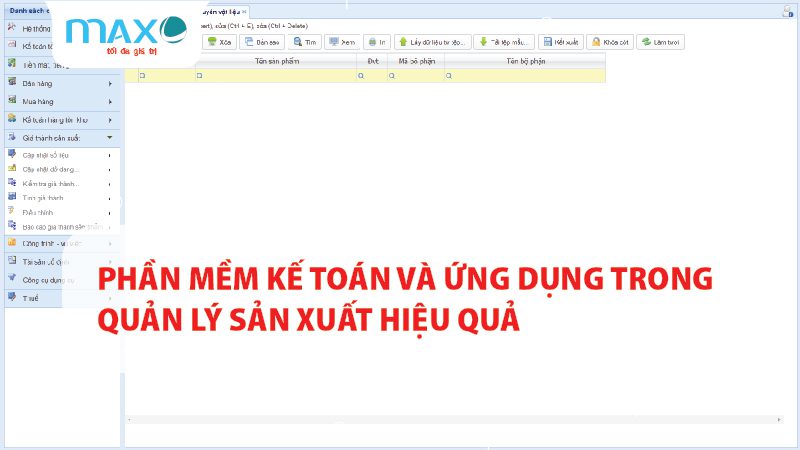This screenshot has height=450, width=800.
Task: Expand the Bán hàng menu arrow
Action: click(110, 84)
